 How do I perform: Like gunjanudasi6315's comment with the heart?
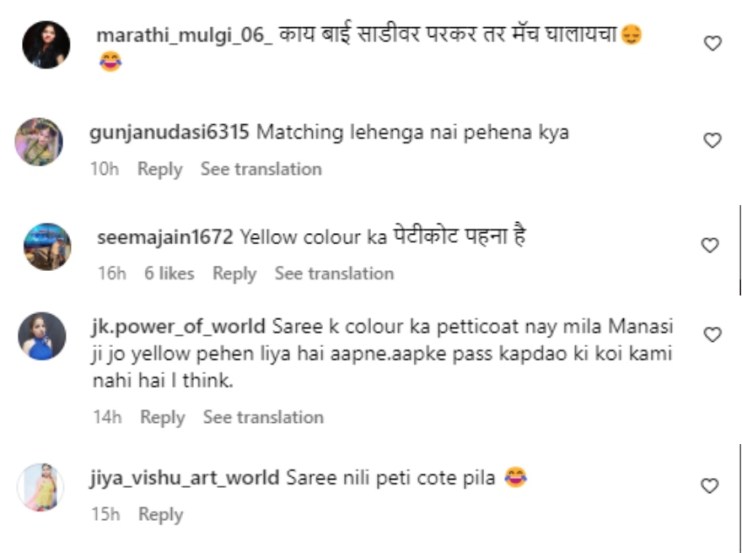pos(712,141)
